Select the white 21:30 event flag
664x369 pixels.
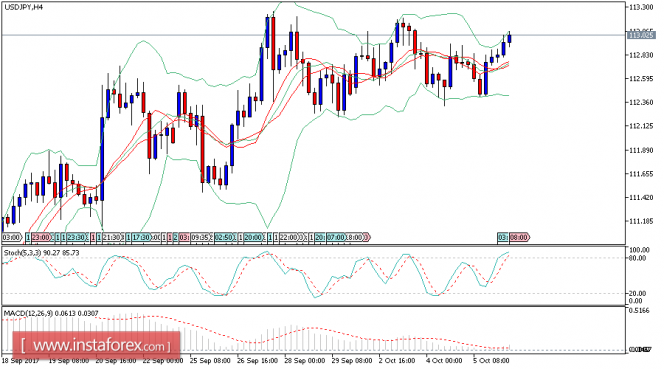click(112, 237)
